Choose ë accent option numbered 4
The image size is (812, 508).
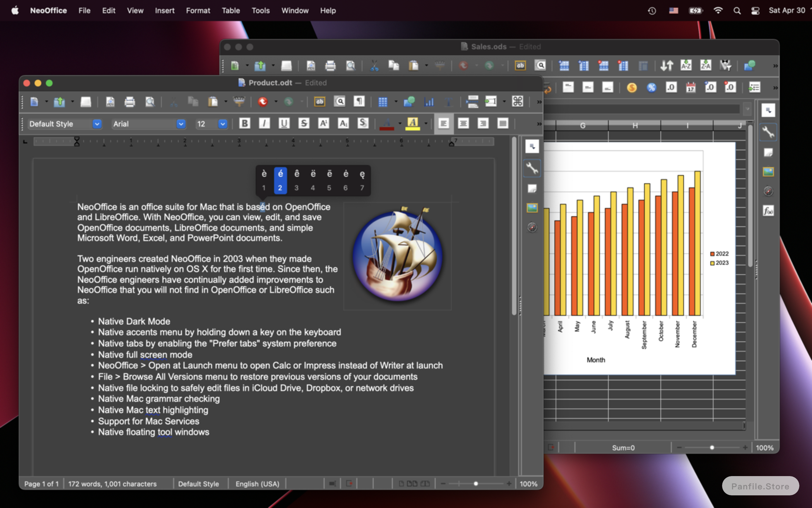313,180
